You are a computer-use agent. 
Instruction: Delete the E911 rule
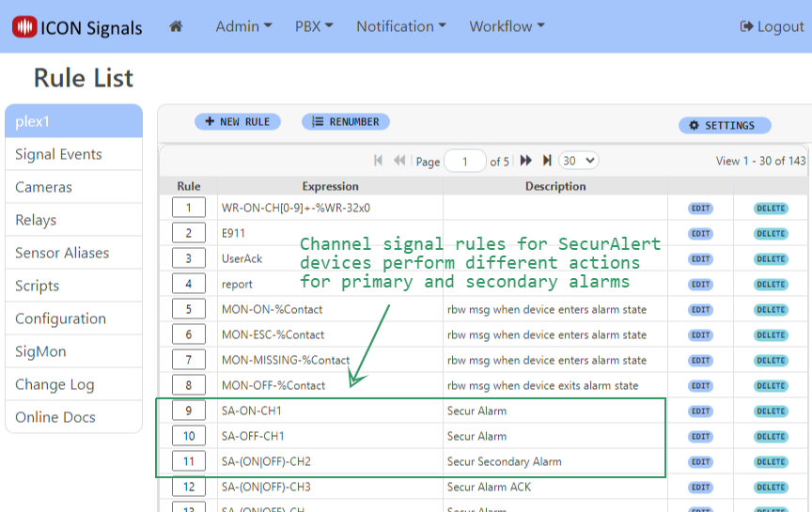point(771,234)
